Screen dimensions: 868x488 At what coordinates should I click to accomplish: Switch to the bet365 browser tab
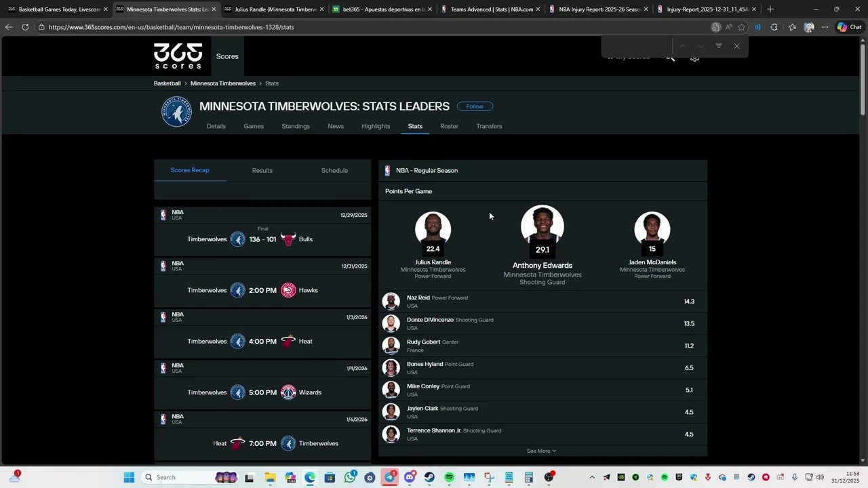click(x=381, y=9)
